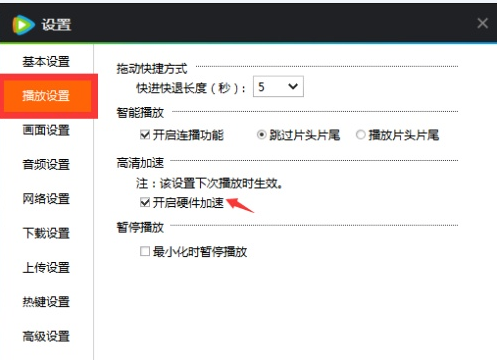Switch to 画面设置 tab

[x=46, y=130]
